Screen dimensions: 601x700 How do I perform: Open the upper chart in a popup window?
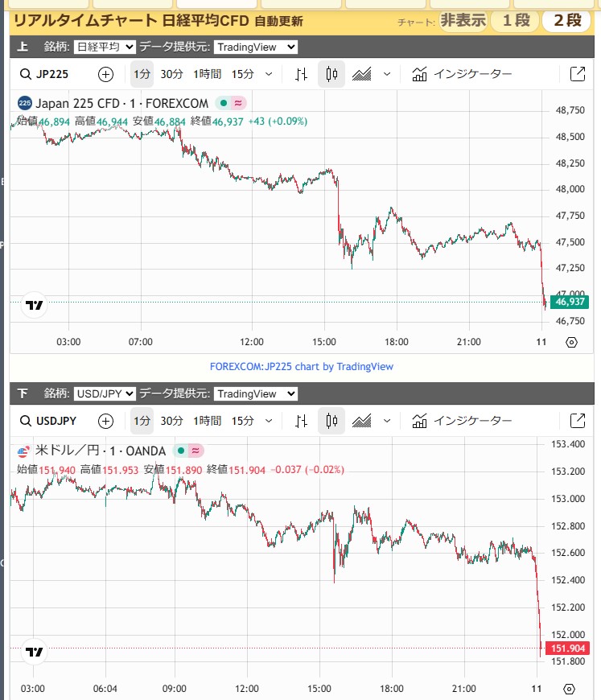click(577, 75)
